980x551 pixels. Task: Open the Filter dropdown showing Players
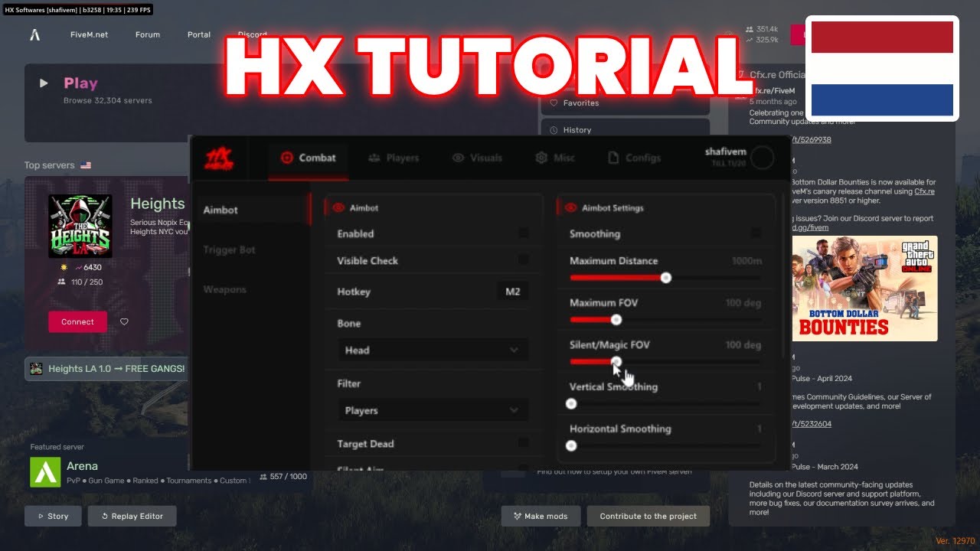[433, 411]
